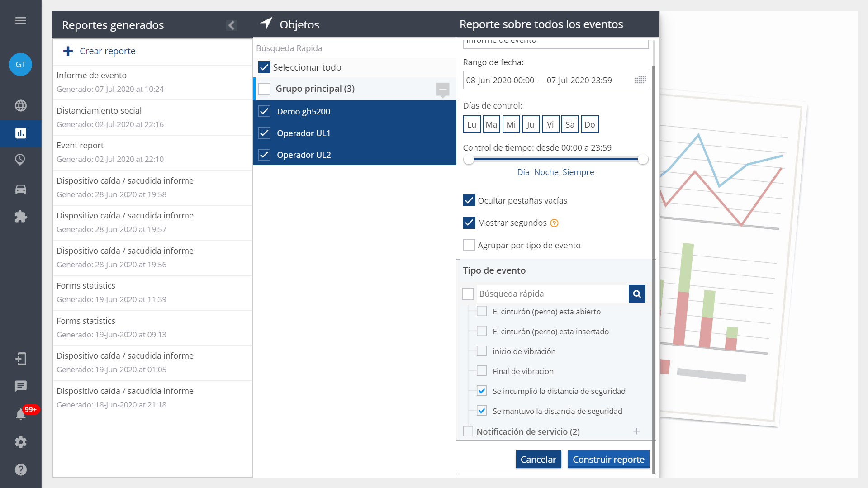868x488 pixels.
Task: Open the puzzle piece plugins section
Action: [x=21, y=216]
